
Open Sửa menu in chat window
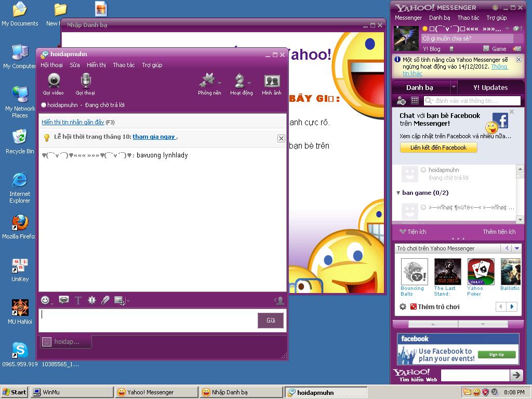(x=75, y=65)
